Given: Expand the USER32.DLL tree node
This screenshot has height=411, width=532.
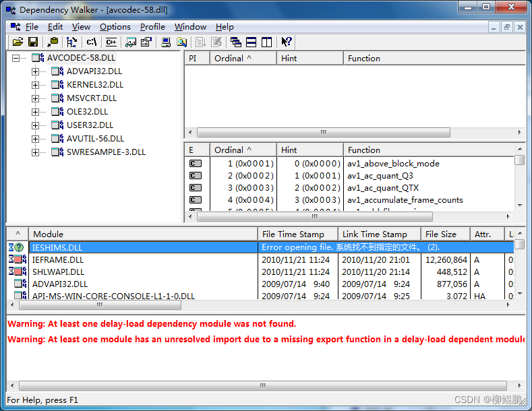Looking at the screenshot, I should pos(35,125).
